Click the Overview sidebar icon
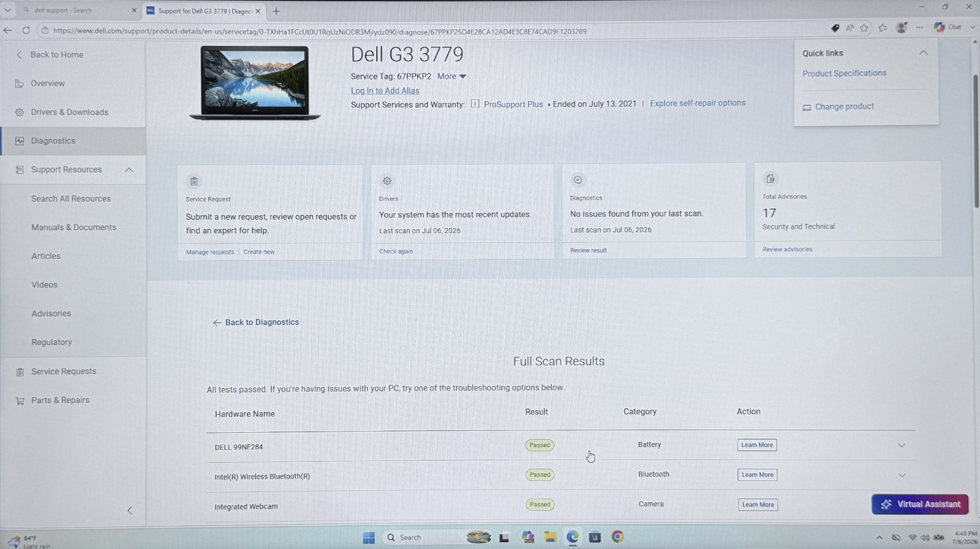The height and width of the screenshot is (549, 980). tap(20, 84)
